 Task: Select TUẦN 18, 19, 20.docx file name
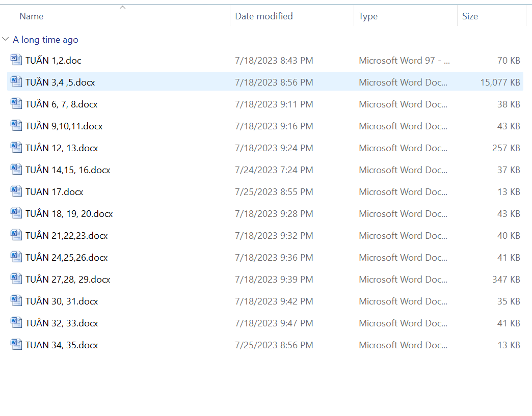point(69,213)
